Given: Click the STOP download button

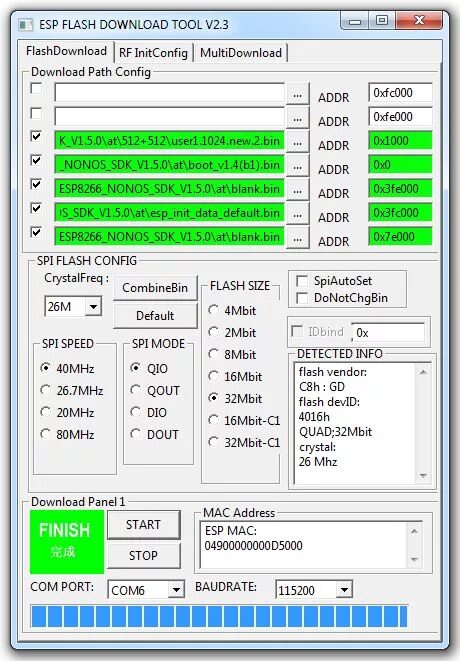Looking at the screenshot, I should coord(144,556).
